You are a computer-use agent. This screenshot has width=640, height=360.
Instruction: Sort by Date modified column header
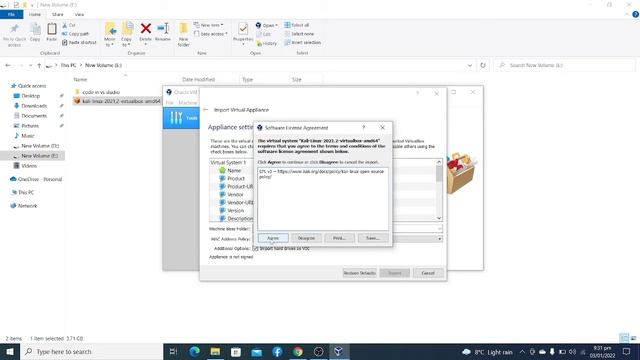pos(198,80)
